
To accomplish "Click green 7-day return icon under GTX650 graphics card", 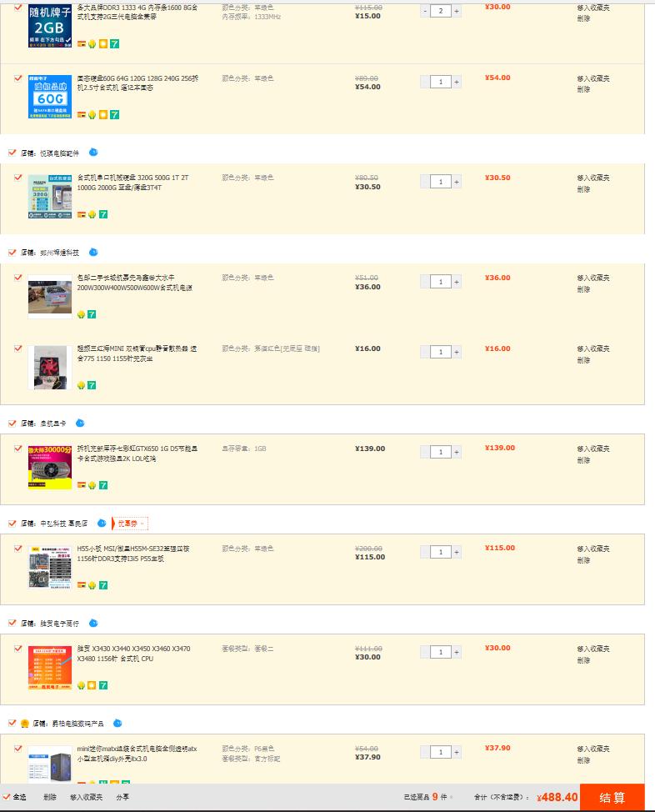I will point(102,484).
